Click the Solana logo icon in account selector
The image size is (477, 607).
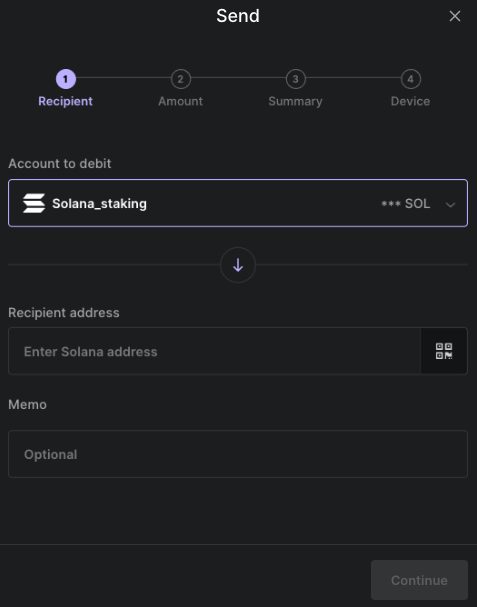(34, 203)
